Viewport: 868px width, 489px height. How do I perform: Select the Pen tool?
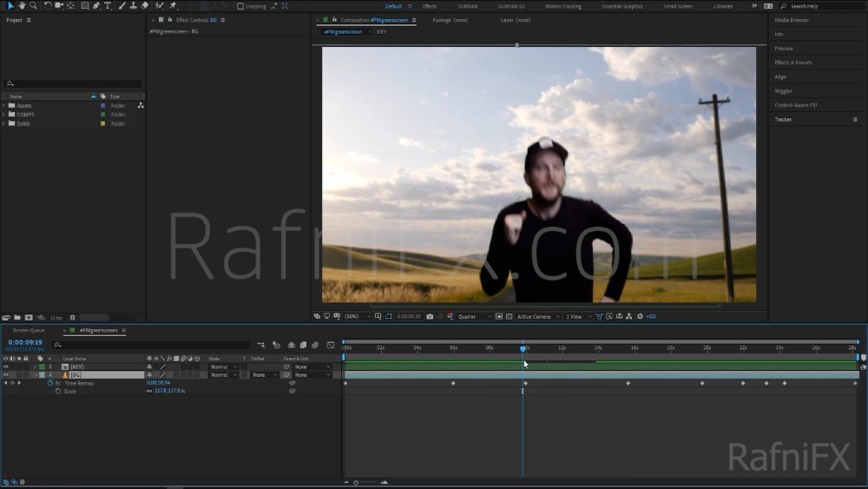[x=96, y=5]
